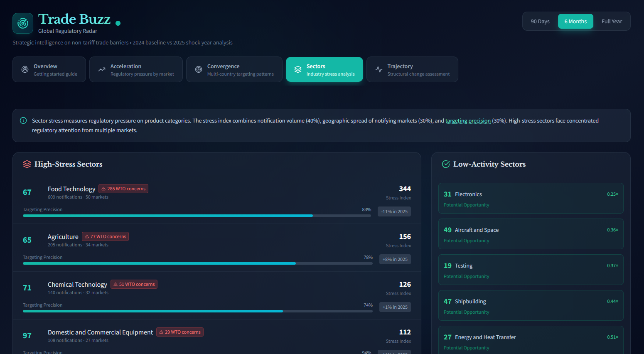Image resolution: width=644 pixels, height=354 pixels.
Task: Click the Acceleration trend-line icon
Action: (x=101, y=69)
